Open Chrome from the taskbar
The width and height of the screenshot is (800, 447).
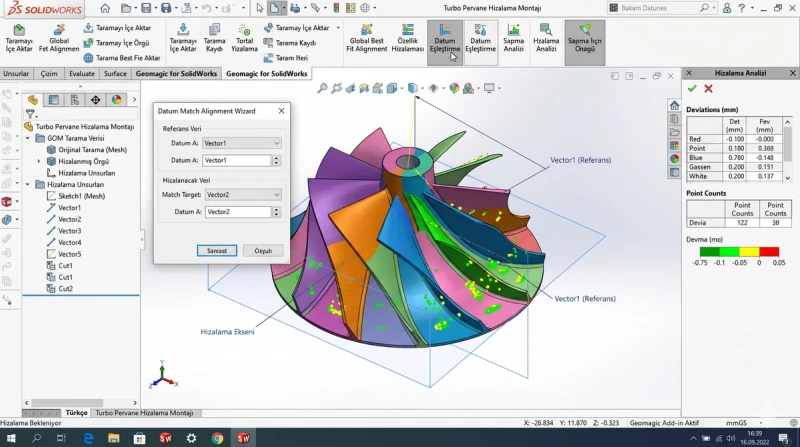(217, 438)
